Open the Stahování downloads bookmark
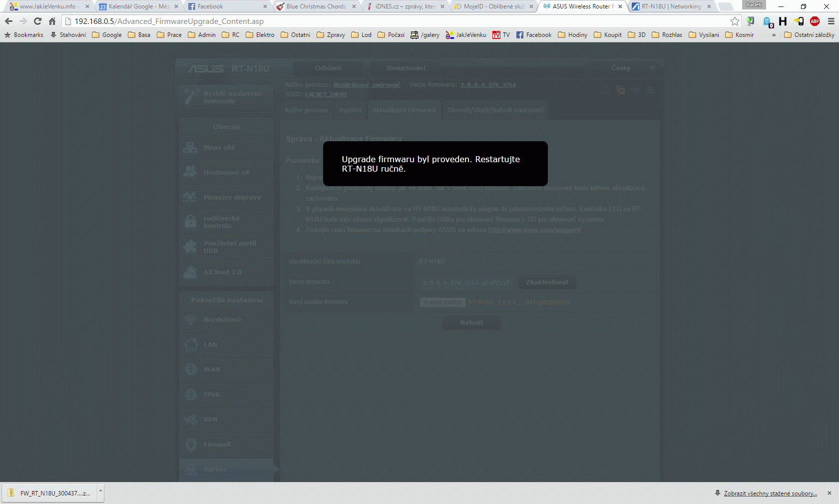Screen dimensions: 839x504 [68, 35]
